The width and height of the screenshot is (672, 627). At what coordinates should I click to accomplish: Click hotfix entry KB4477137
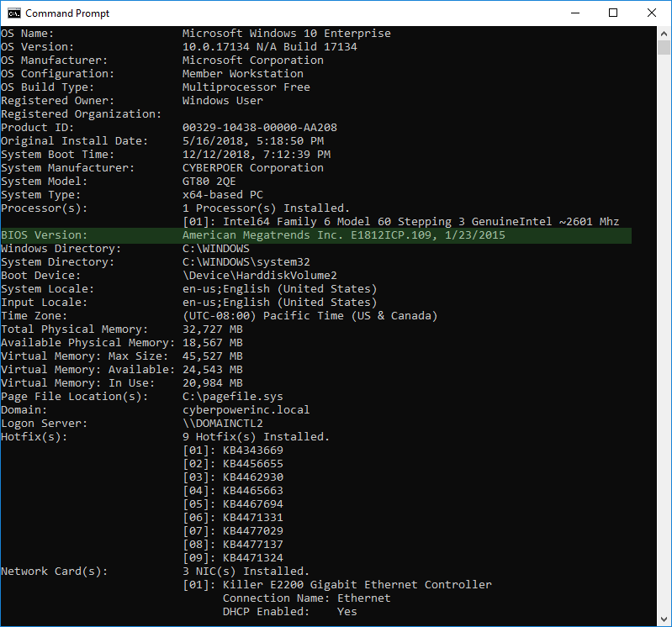click(233, 545)
